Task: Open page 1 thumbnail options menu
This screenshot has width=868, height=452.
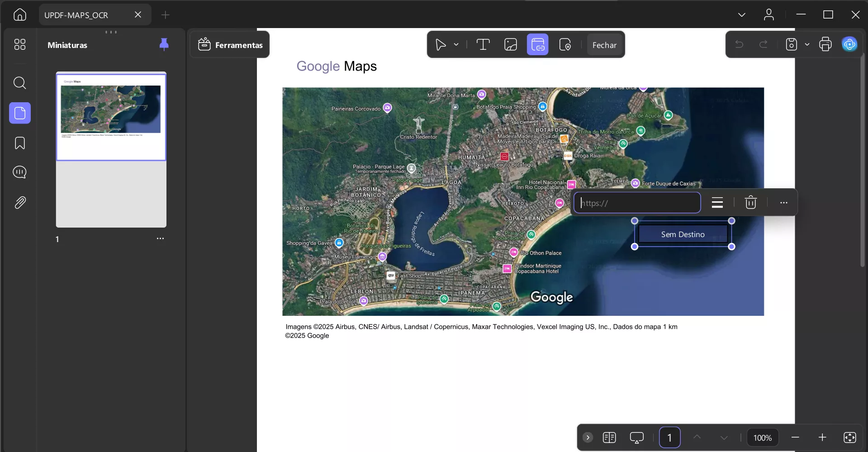Action: click(160, 238)
